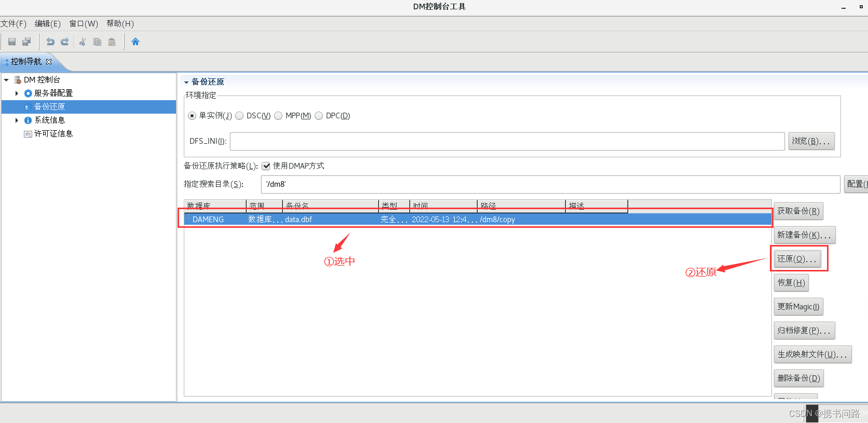The width and height of the screenshot is (868, 423).
Task: Click the 还原(O)... button
Action: coord(798,259)
